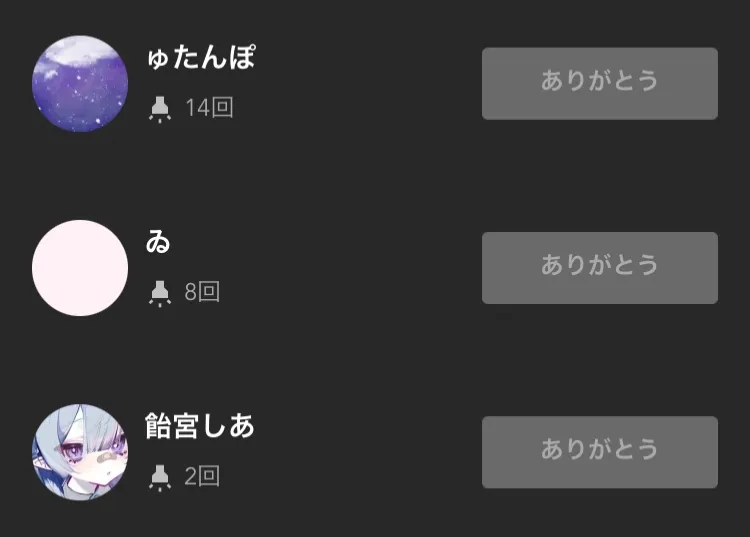Click the 2回 count text

(x=202, y=477)
